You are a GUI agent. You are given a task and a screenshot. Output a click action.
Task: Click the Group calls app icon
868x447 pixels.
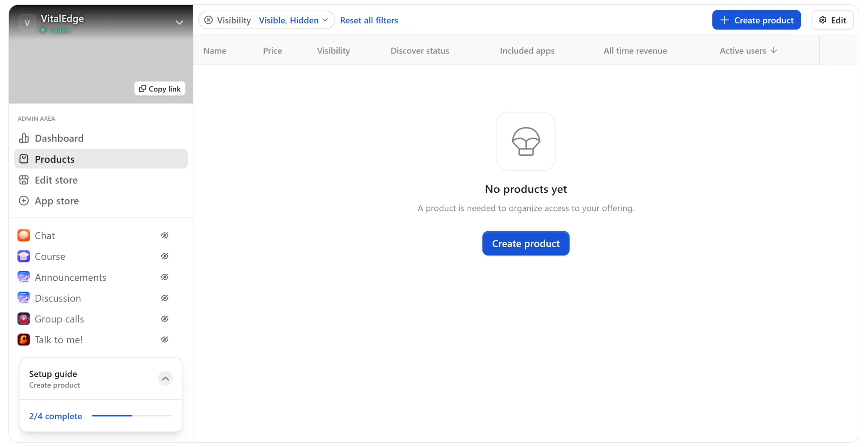coord(23,319)
